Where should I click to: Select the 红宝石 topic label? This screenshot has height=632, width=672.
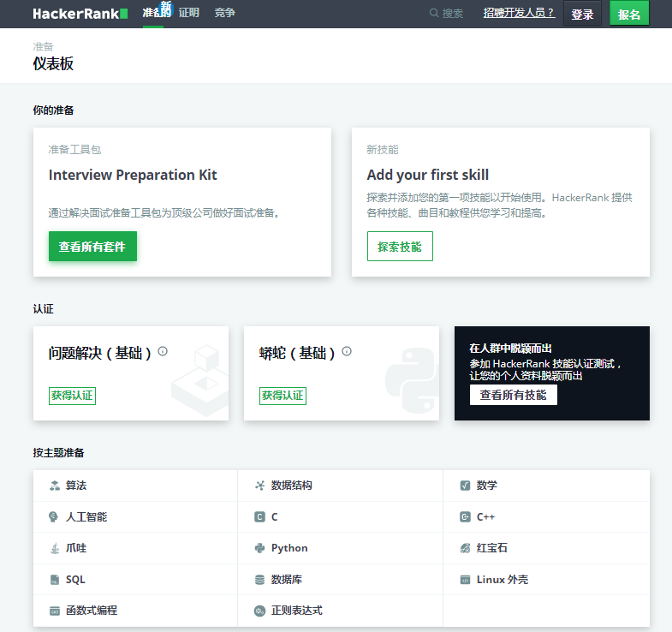tap(492, 548)
